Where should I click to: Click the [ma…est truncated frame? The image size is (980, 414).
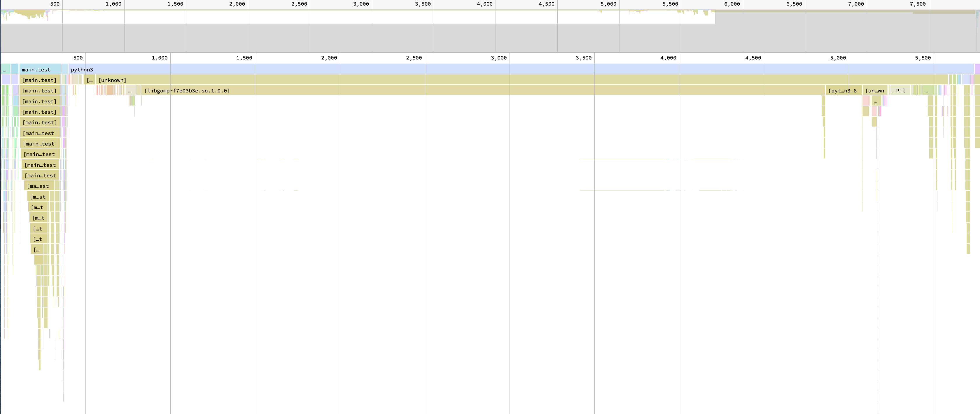pos(38,186)
